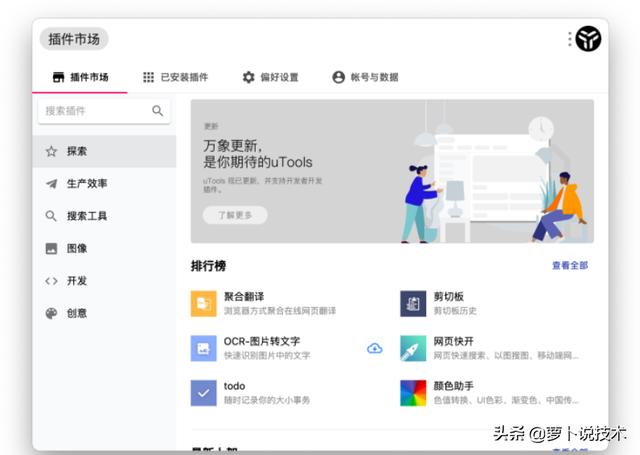640x455 pixels.
Task: Select 生产效率 category
Action: tap(104, 184)
